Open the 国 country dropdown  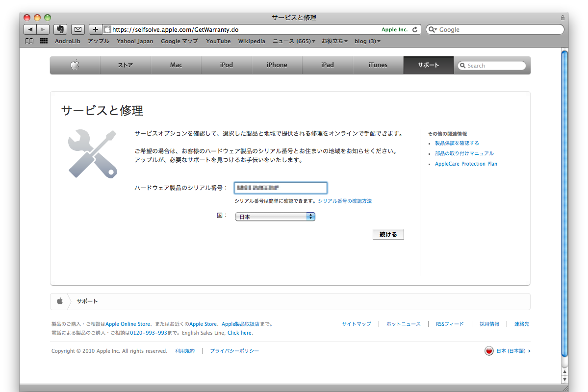click(275, 217)
